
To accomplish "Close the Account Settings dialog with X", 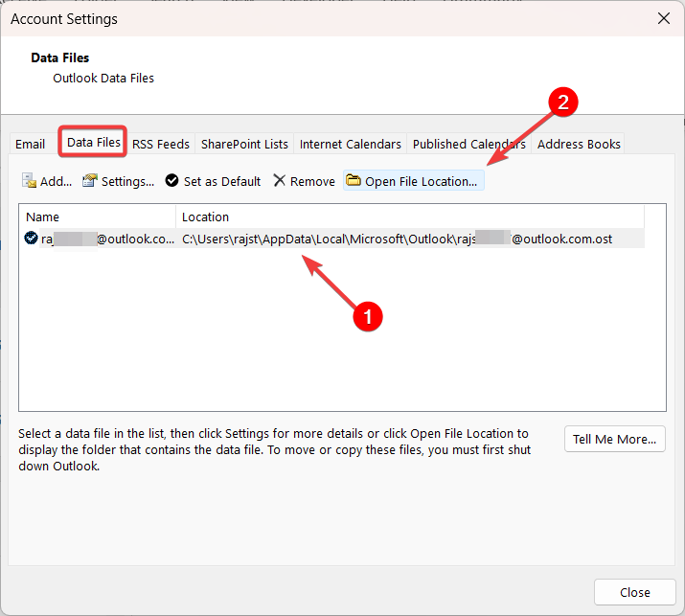I will coord(664,18).
